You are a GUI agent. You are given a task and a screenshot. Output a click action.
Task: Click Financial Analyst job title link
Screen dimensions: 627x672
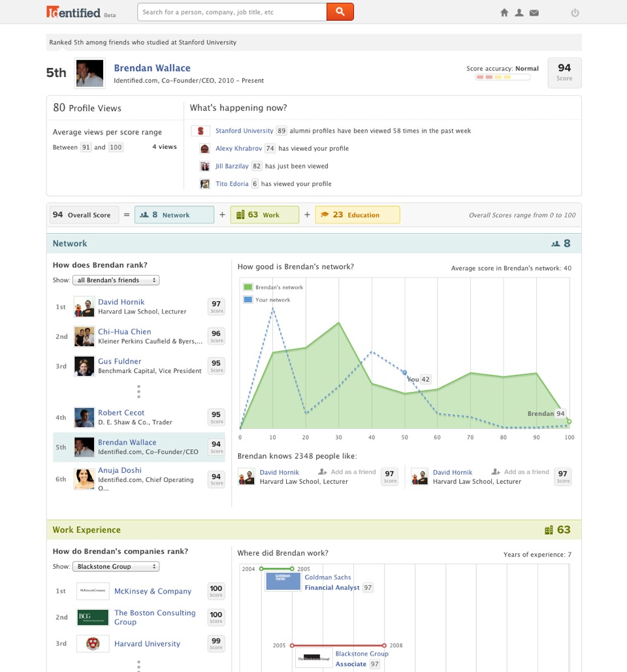click(332, 588)
